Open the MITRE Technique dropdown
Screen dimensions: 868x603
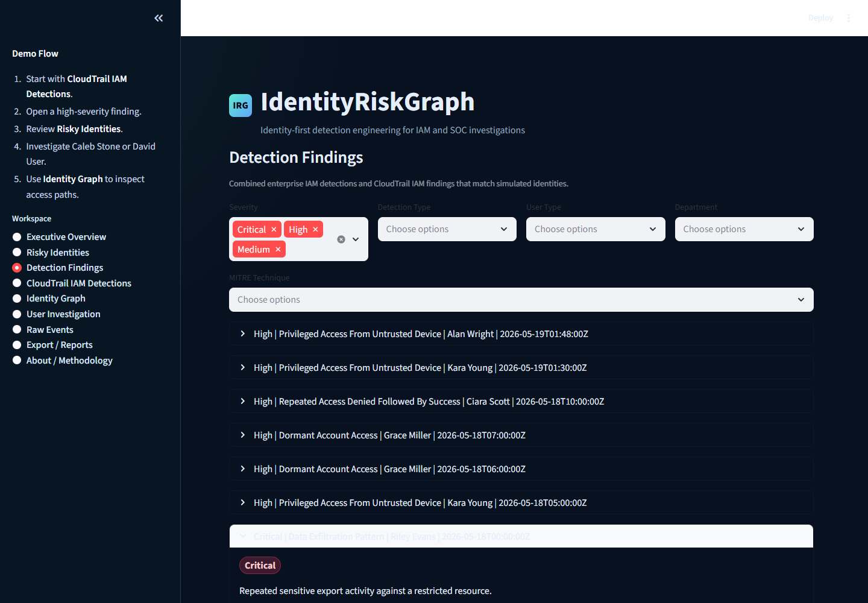tap(521, 300)
